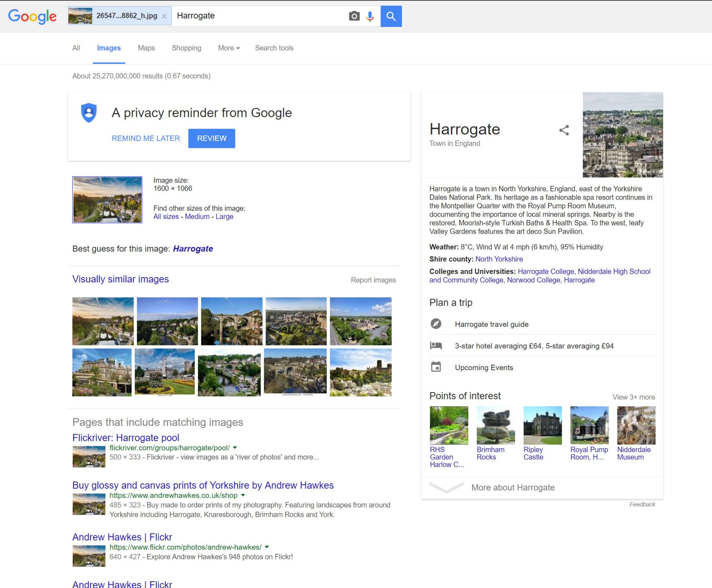Expand andrewhawkes.co.uk/shop URL dropdown arrow
Viewport: 712px width, 588px height.
pos(243,495)
